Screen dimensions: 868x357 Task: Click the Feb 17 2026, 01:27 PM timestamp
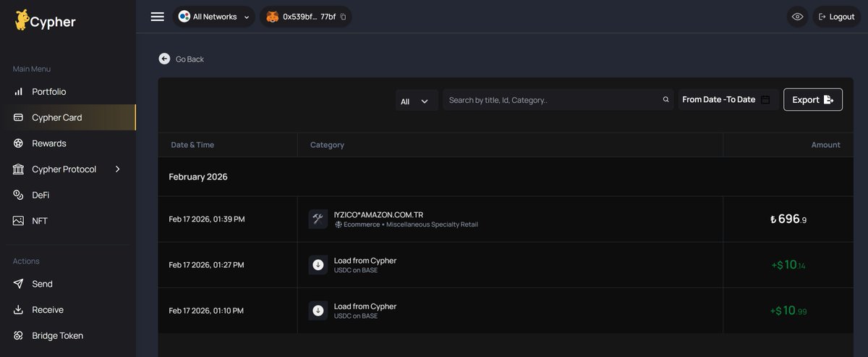coord(207,265)
